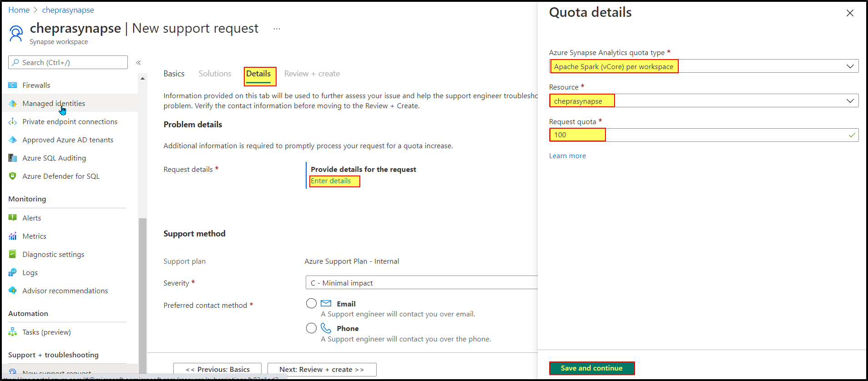Click the cheprasynapse breadcrumb link
This screenshot has height=381, width=868.
pos(68,10)
